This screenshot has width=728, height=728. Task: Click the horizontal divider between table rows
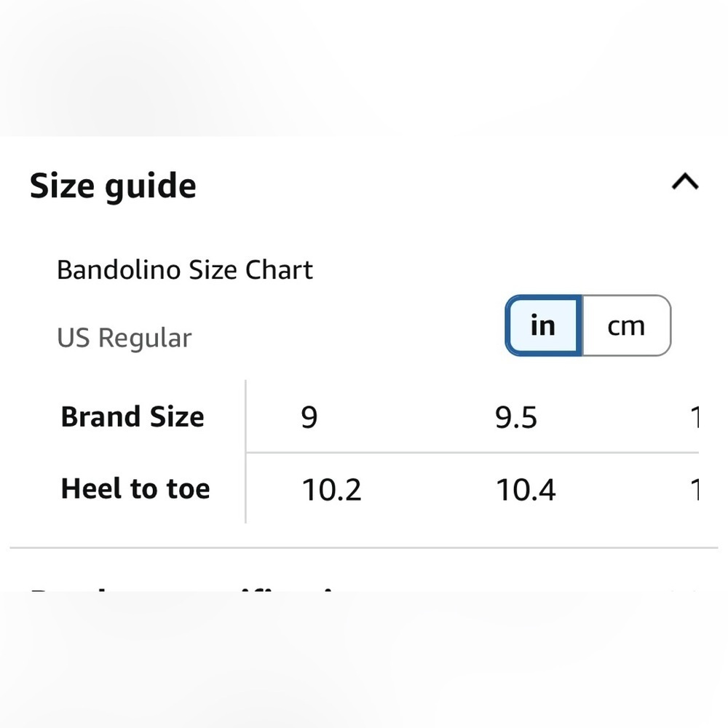tap(472, 452)
